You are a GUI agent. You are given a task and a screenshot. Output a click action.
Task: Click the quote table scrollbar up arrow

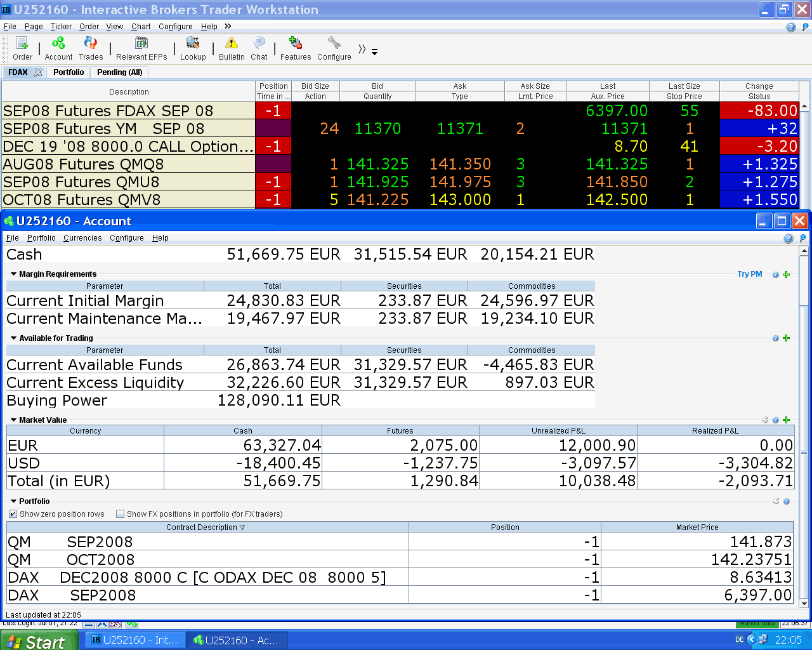(x=804, y=107)
